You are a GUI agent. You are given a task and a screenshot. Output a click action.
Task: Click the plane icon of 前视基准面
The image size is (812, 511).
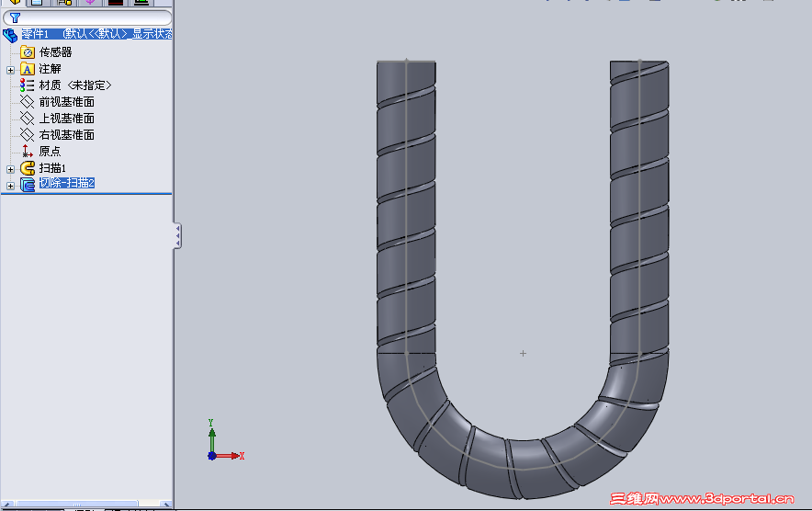pyautogui.click(x=27, y=102)
